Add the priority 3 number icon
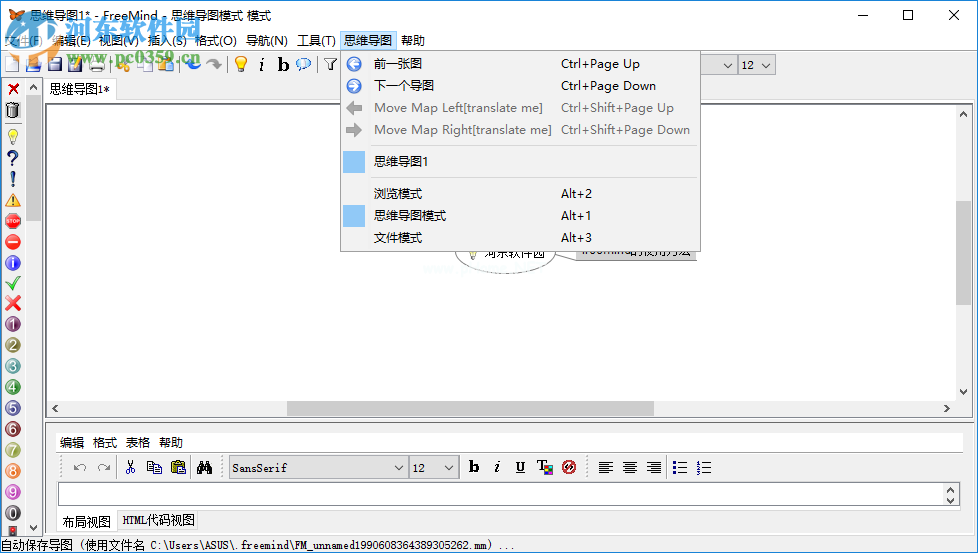Image resolution: width=978 pixels, height=553 pixels. tap(13, 366)
